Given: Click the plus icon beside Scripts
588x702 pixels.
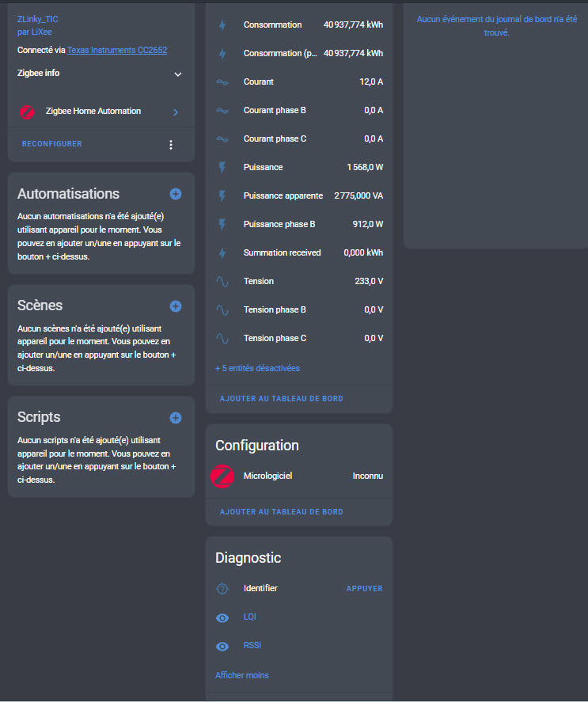Looking at the screenshot, I should [176, 418].
